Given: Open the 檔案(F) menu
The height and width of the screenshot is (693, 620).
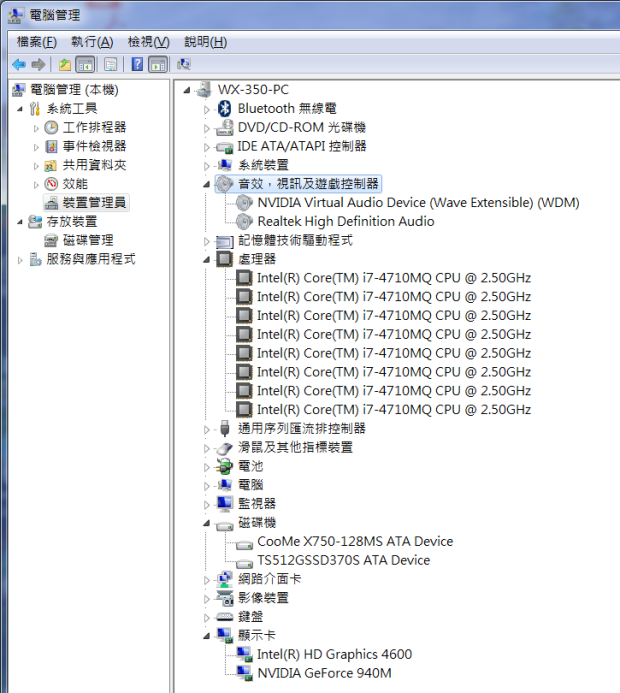Looking at the screenshot, I should coord(37,42).
